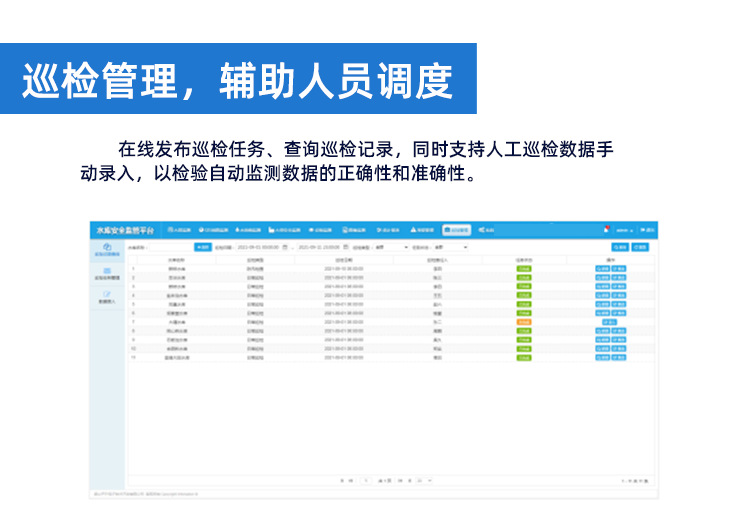This screenshot has width=750, height=529.
Task: Open the end date calendar icon
Action: (x=346, y=247)
